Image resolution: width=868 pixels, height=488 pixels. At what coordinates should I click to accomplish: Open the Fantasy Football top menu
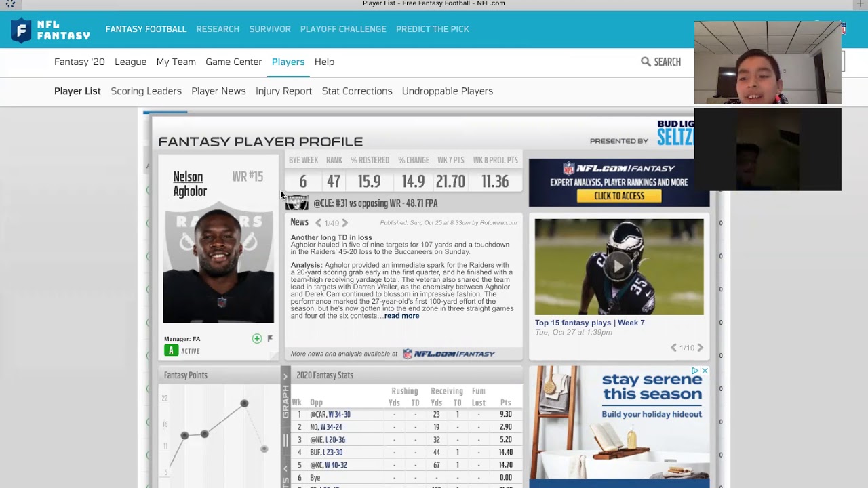(146, 29)
